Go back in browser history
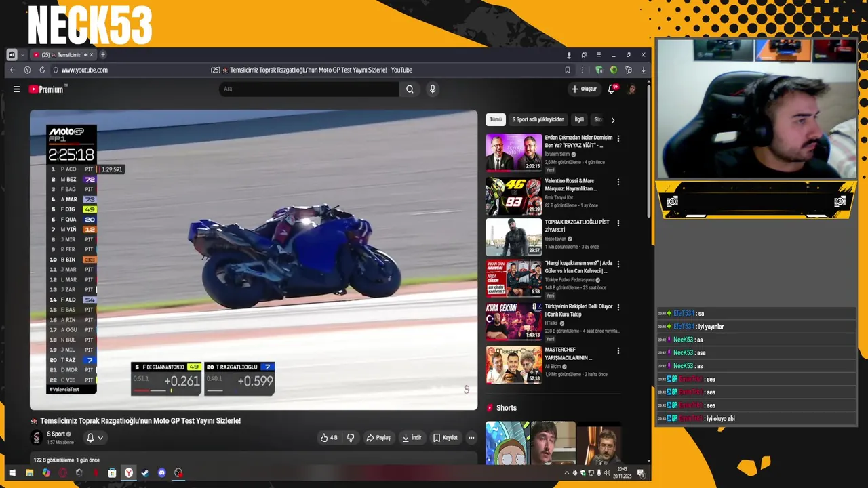The image size is (868, 488). [12, 70]
